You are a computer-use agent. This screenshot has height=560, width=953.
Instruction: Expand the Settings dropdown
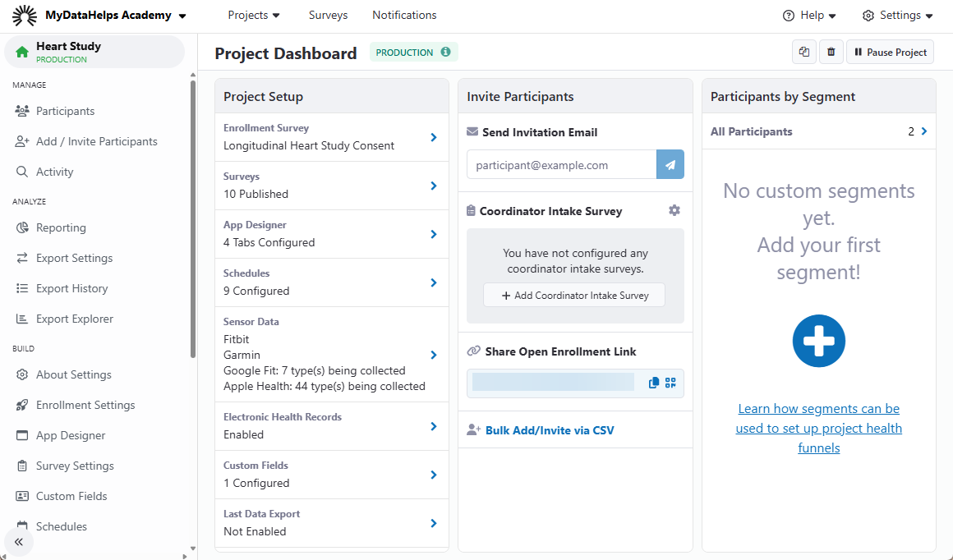[897, 16]
